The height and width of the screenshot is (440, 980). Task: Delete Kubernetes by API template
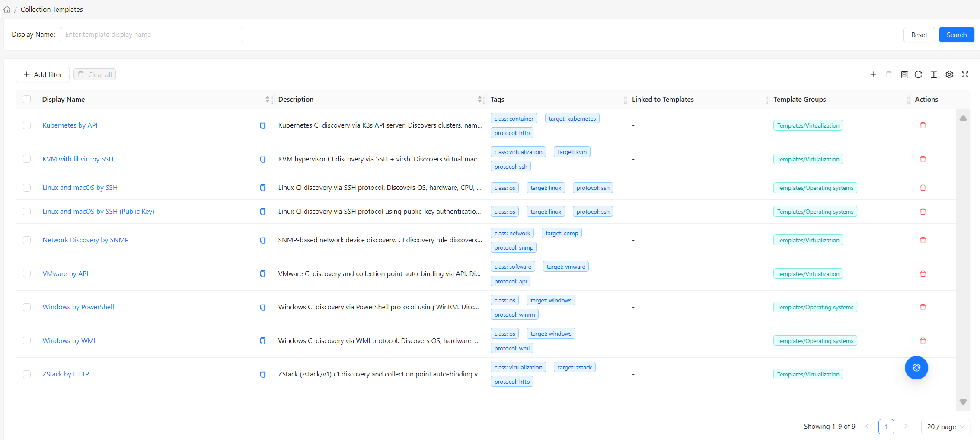[x=923, y=125]
